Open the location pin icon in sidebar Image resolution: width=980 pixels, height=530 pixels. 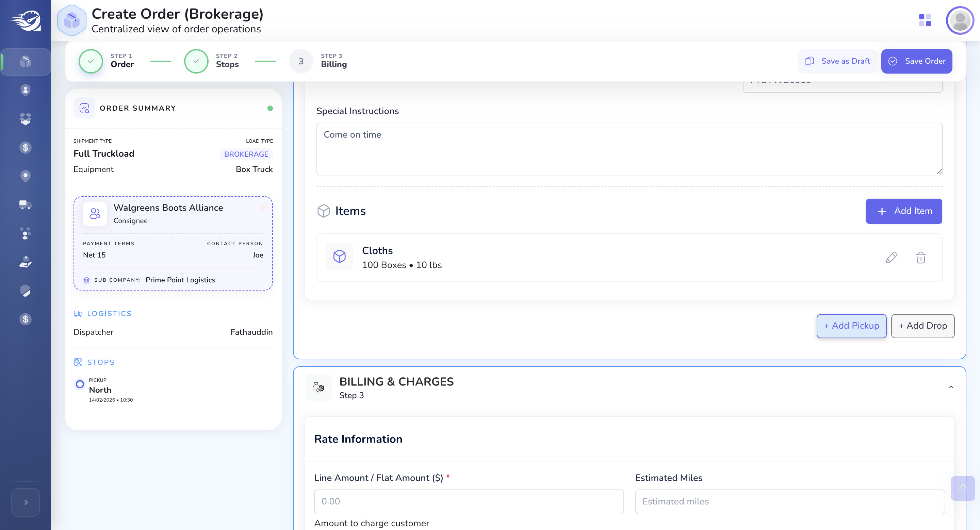25,176
